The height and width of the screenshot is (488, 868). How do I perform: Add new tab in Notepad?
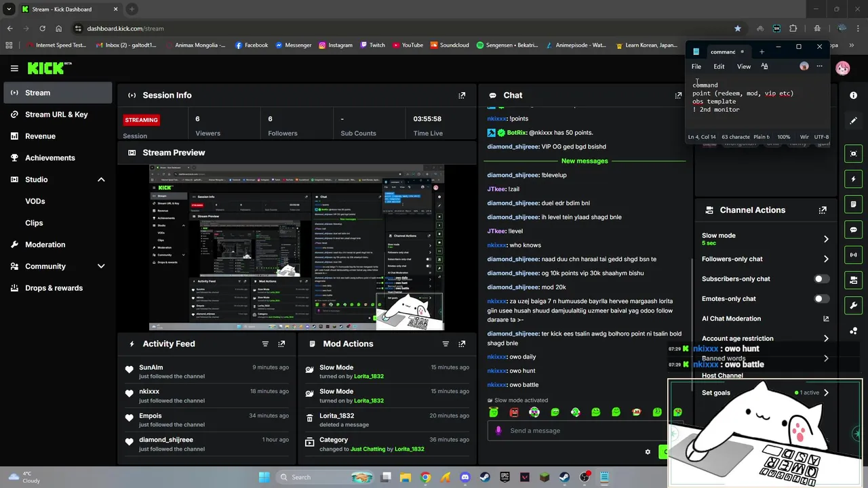[x=762, y=52]
